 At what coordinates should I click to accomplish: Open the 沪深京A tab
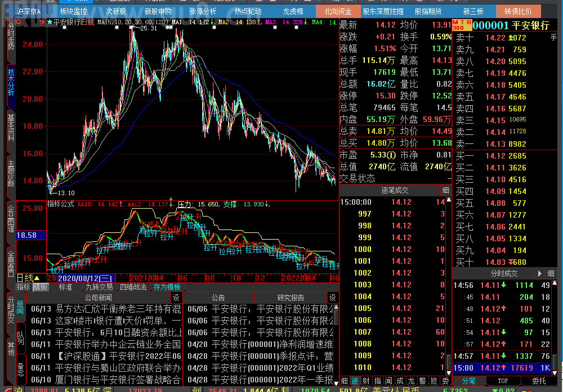[29, 11]
